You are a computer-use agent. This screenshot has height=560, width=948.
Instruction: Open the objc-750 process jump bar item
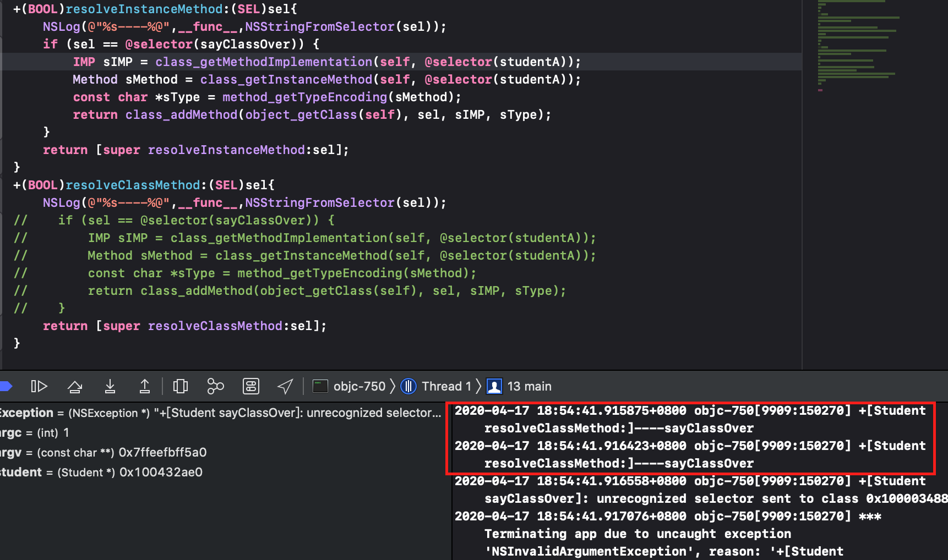349,386
